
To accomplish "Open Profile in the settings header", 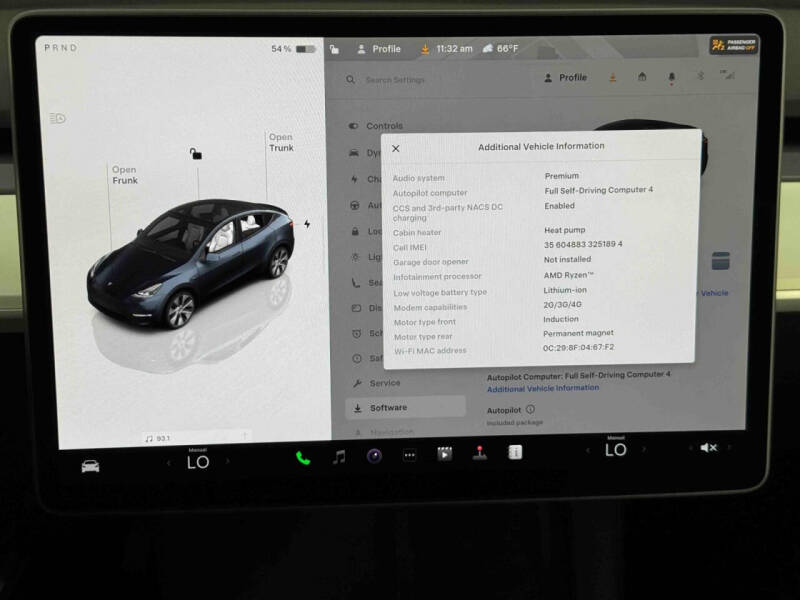I will [x=565, y=78].
